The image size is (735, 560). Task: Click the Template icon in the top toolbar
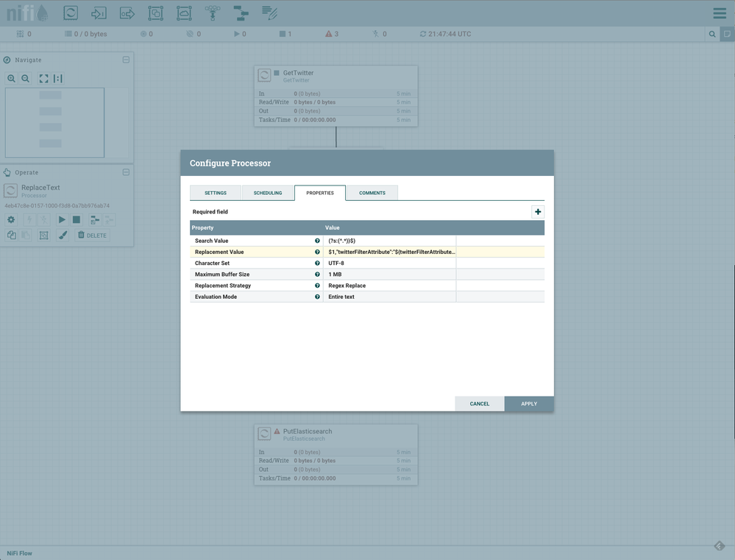241,13
